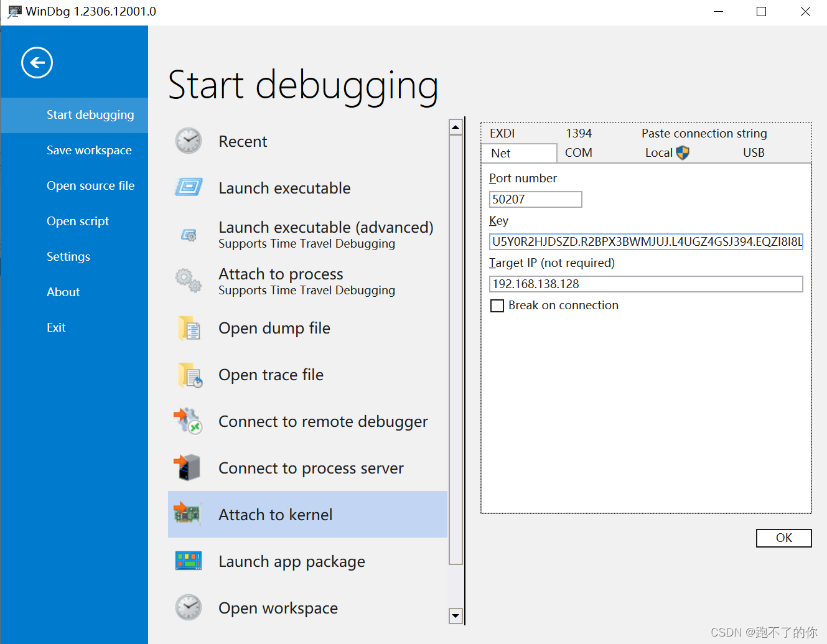Screen dimensions: 827x644
Task: Select the Net tab
Action: (x=518, y=153)
